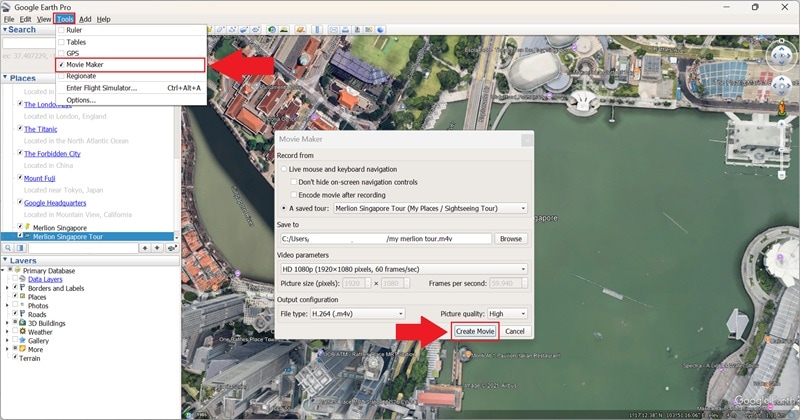Expand the Gallery layer tree
Image resolution: width=800 pixels, height=420 pixels.
click(7, 340)
